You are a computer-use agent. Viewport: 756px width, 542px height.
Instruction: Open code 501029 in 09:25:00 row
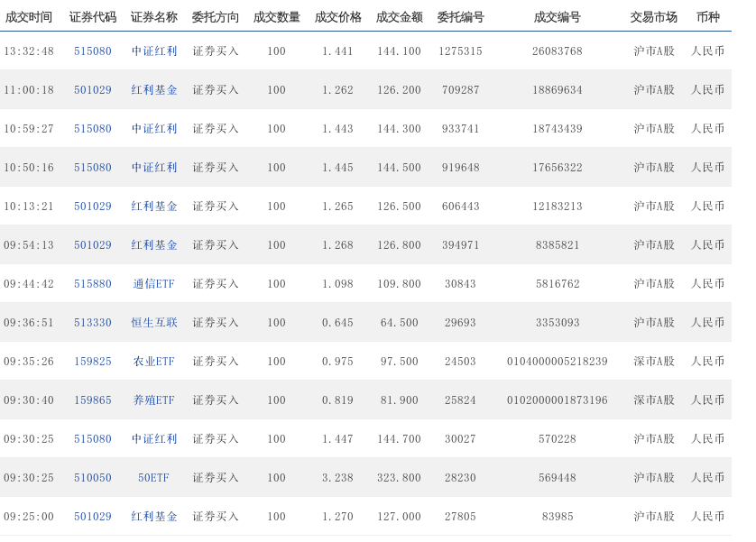click(x=93, y=517)
